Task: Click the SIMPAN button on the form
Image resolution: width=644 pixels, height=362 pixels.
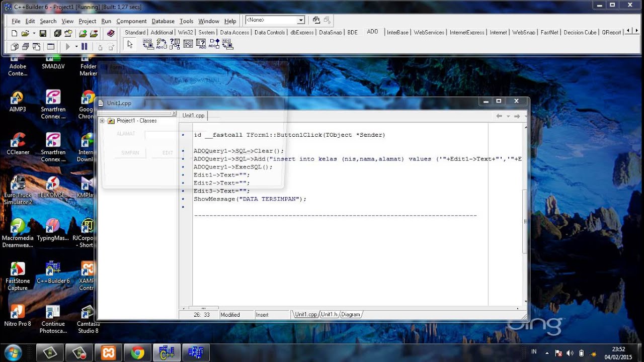Action: 130,153
